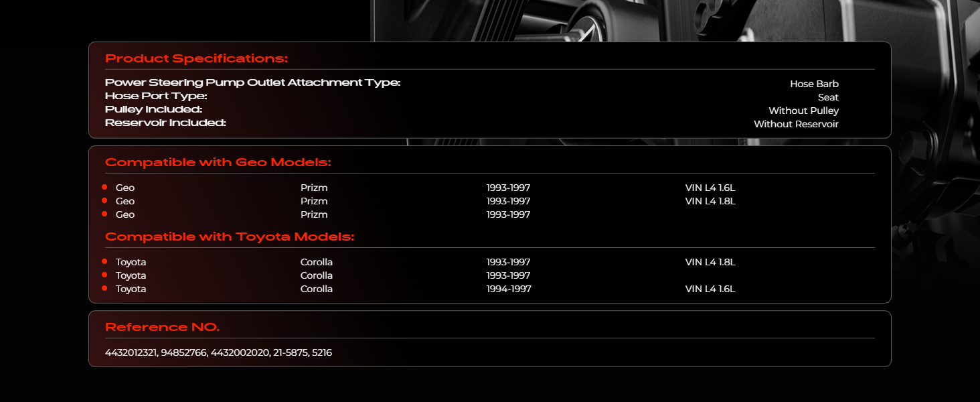Select the Hose Port Type label

(156, 96)
